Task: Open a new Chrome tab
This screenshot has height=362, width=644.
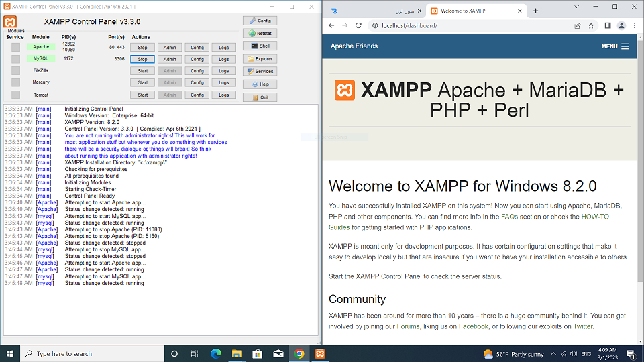Action: coord(535,11)
